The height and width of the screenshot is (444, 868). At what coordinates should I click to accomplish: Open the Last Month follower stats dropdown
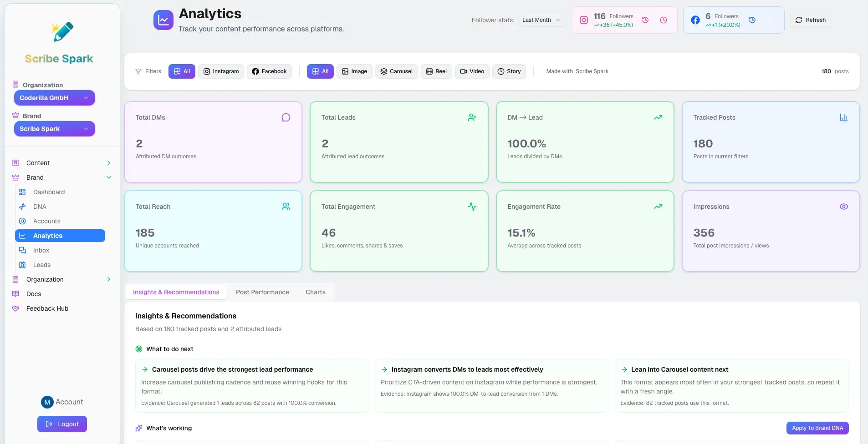coord(541,20)
